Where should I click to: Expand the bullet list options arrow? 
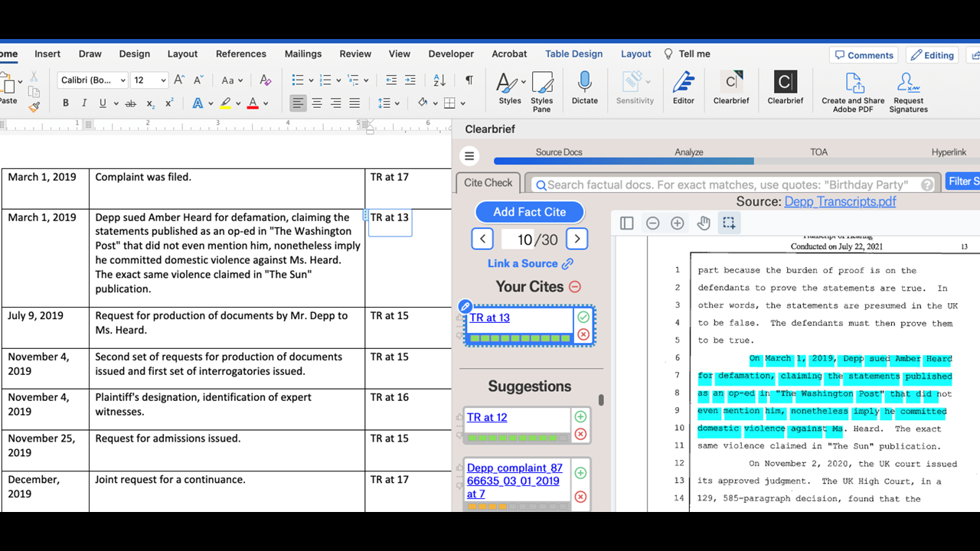click(x=309, y=80)
